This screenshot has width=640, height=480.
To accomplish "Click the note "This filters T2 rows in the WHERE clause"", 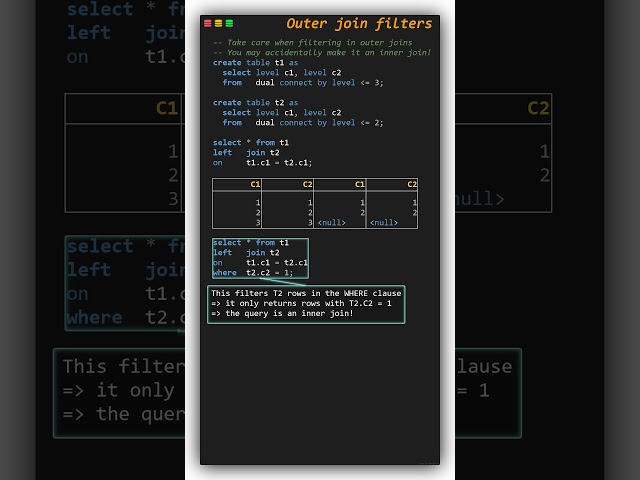I will click(x=306, y=293).
